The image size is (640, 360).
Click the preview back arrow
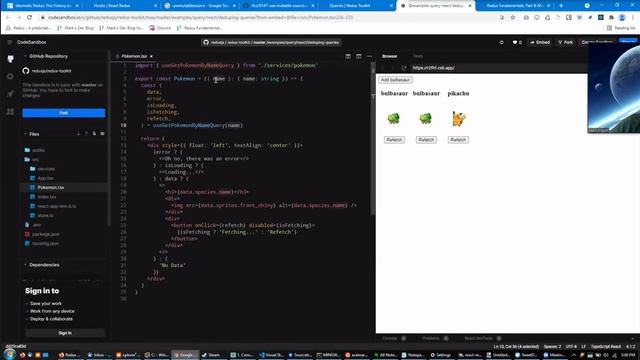383,68
